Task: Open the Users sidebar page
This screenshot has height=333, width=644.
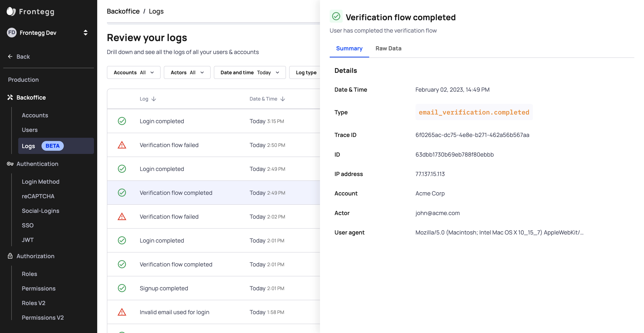Action: 30,130
